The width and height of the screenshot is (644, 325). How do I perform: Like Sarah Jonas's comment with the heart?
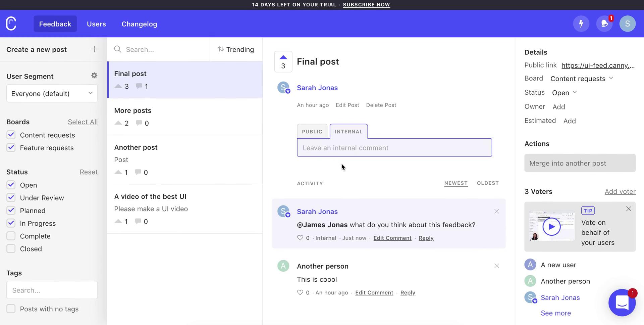pos(300,238)
